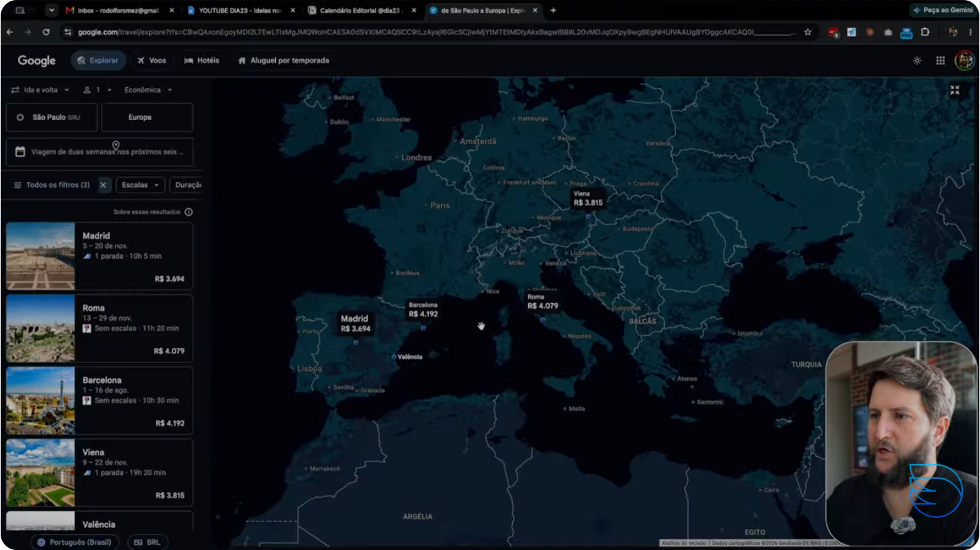Click the browser address bar URL

tap(436, 32)
